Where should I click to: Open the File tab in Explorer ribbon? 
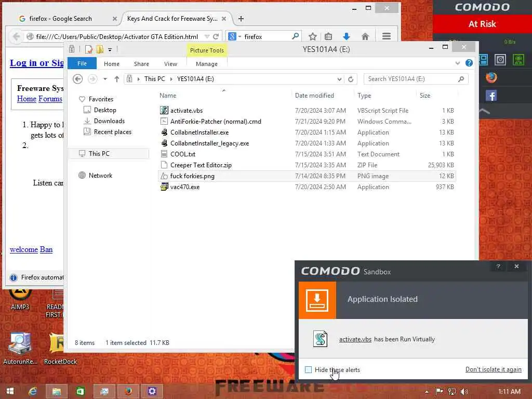click(x=82, y=63)
